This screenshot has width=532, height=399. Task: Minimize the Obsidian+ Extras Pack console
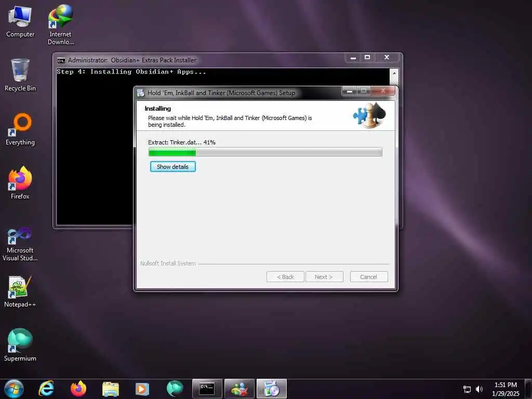click(353, 58)
